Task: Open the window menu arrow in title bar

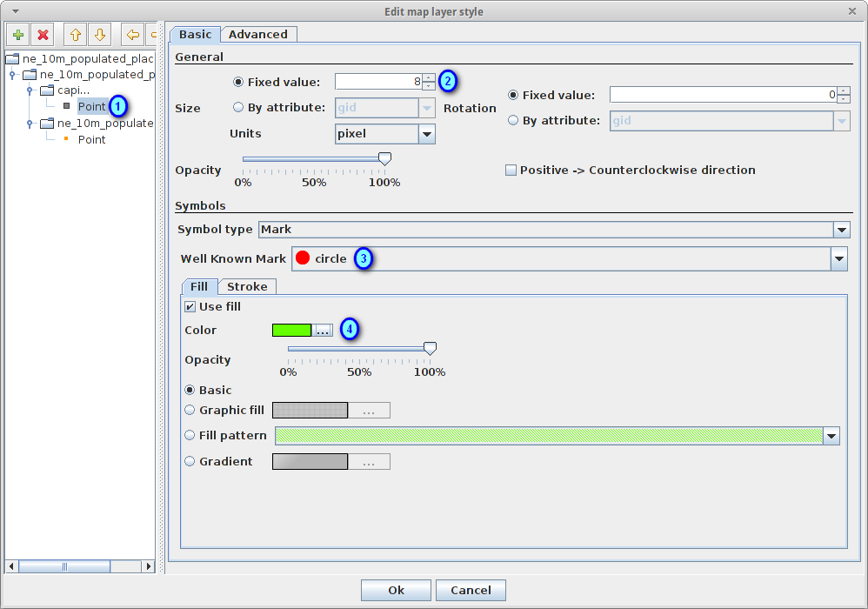Action: point(15,11)
